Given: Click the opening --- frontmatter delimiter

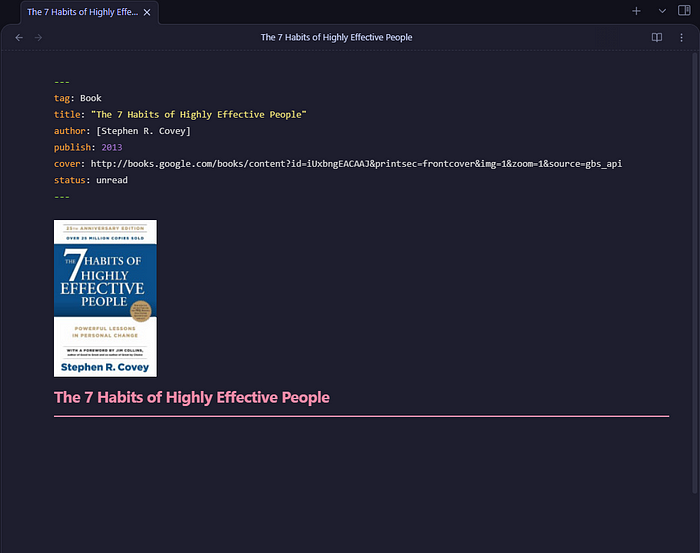Looking at the screenshot, I should point(62,82).
